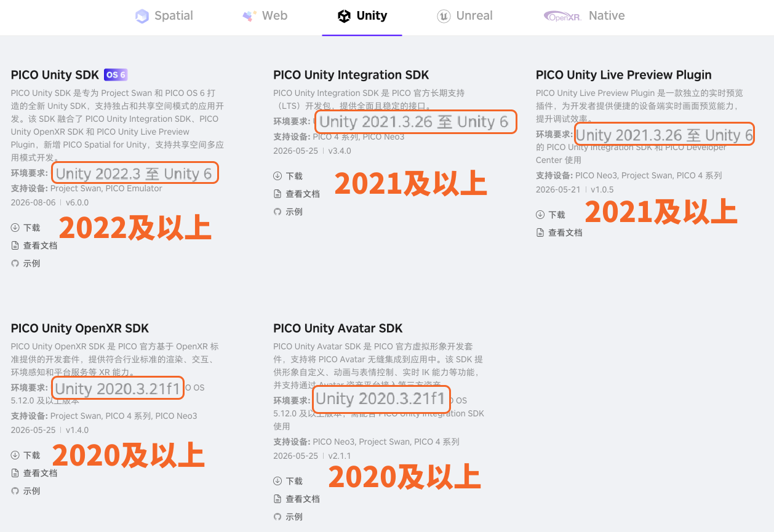
Task: Click the PICO Unity Integration SDK heading
Action: (x=351, y=75)
